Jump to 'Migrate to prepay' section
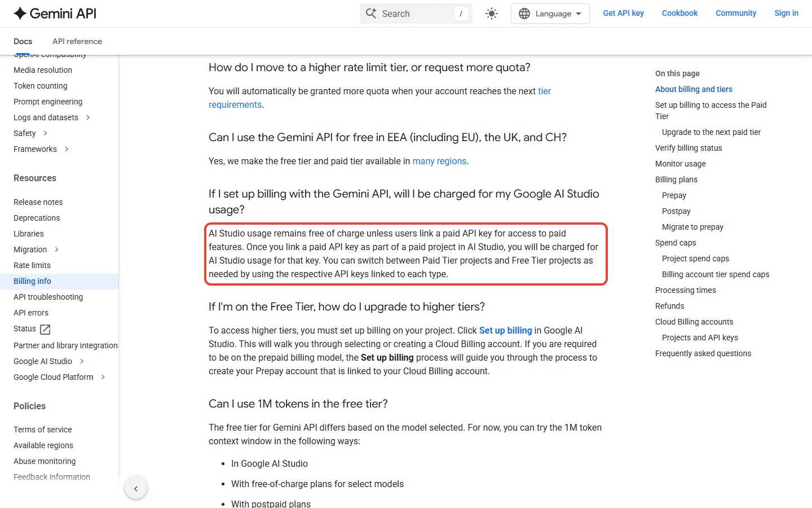This screenshot has height=508, width=812. coord(692,227)
